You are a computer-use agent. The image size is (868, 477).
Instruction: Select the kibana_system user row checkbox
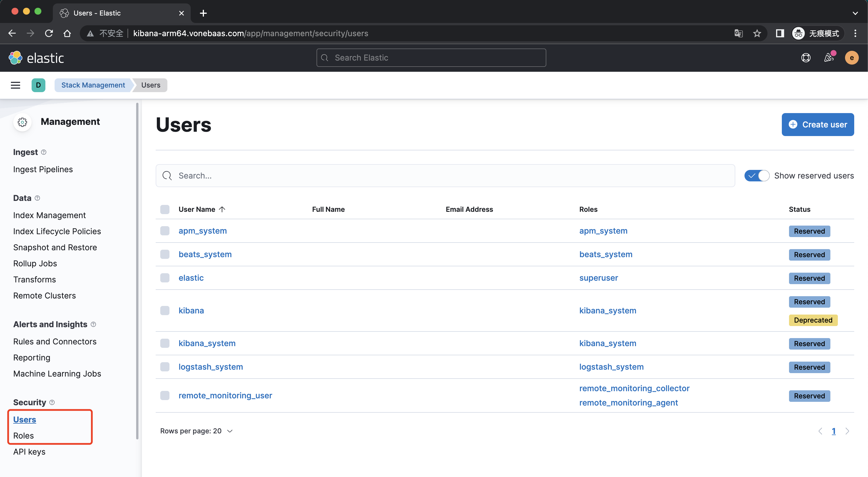tap(165, 343)
